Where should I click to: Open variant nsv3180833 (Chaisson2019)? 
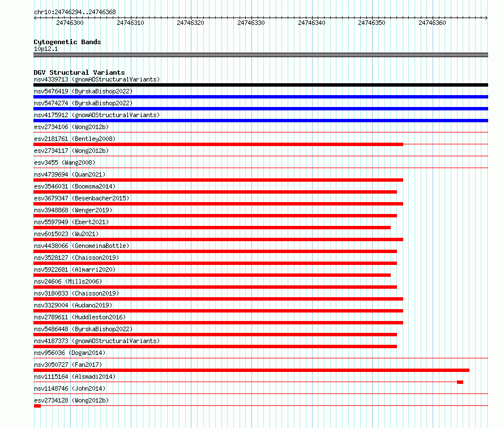(76, 293)
